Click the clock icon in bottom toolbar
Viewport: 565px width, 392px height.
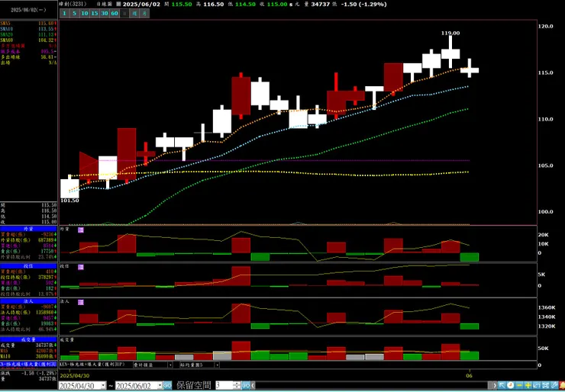pos(511,385)
